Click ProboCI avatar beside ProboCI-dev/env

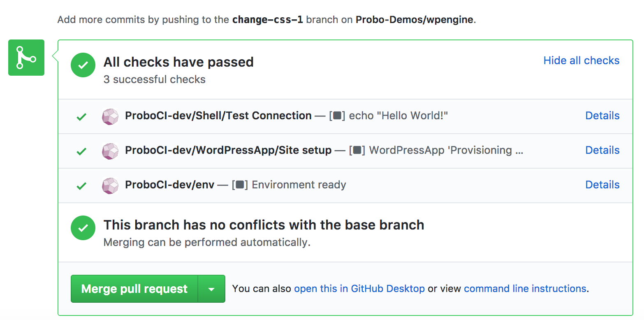coord(110,186)
